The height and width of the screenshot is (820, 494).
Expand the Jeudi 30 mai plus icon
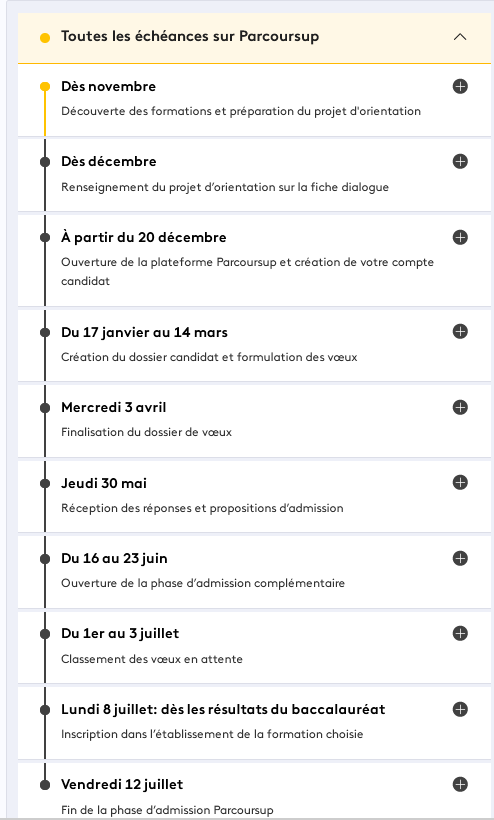click(460, 482)
